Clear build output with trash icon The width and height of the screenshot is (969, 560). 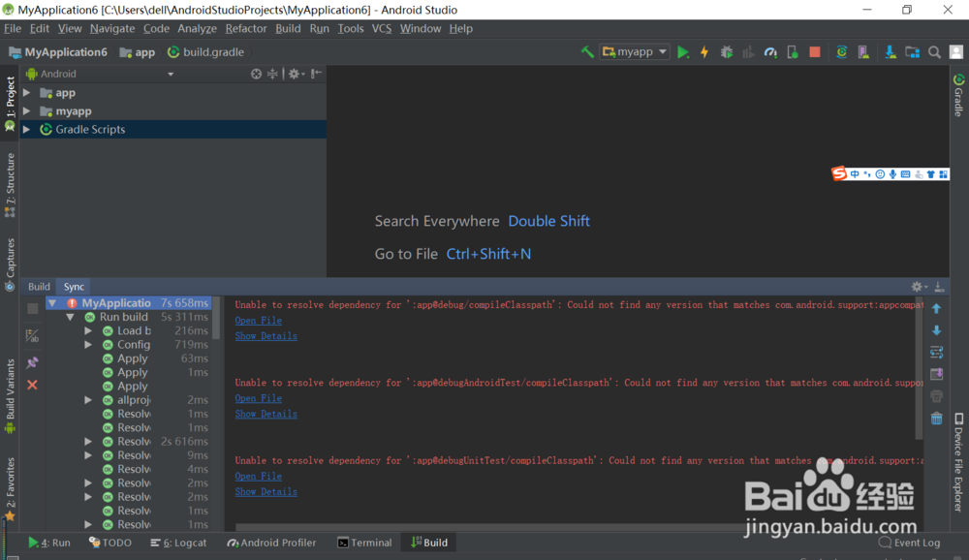point(935,419)
